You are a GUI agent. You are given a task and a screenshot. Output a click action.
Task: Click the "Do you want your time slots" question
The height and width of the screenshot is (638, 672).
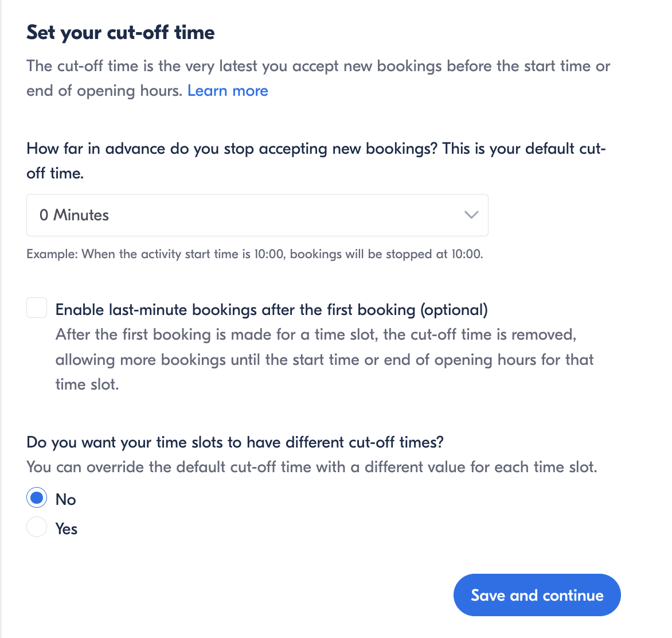(235, 442)
